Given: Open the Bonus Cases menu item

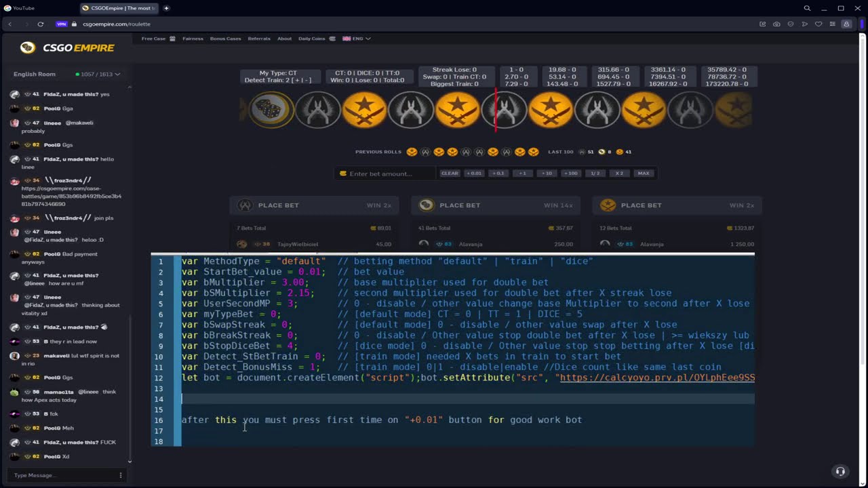Looking at the screenshot, I should point(225,39).
